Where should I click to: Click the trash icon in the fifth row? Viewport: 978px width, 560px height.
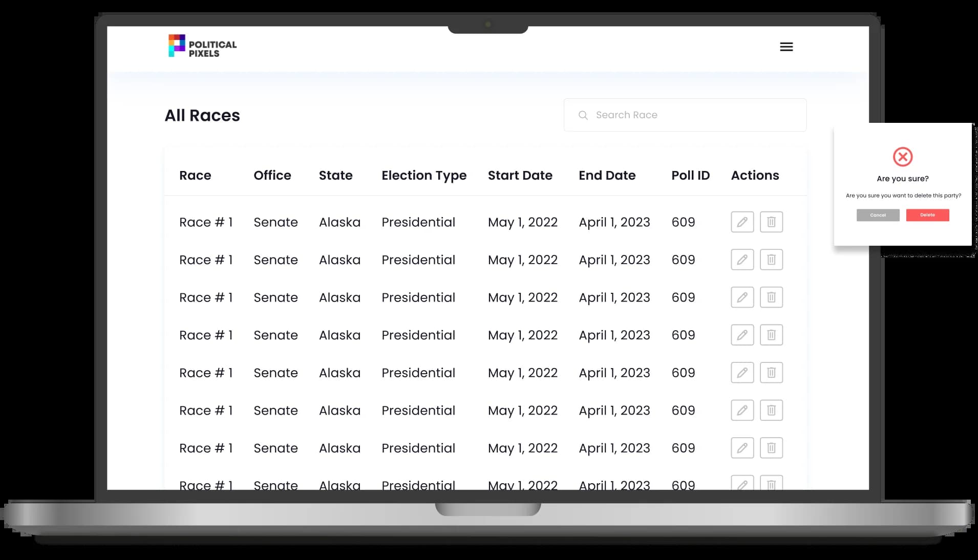pyautogui.click(x=771, y=373)
